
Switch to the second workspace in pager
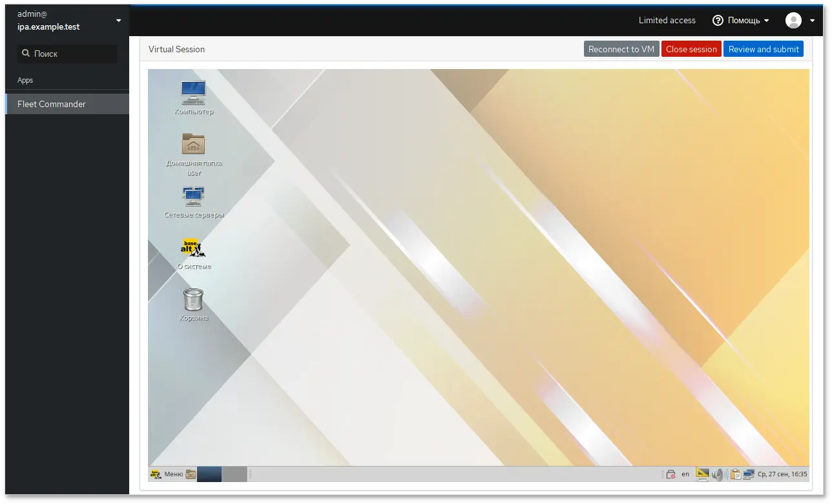tap(234, 474)
